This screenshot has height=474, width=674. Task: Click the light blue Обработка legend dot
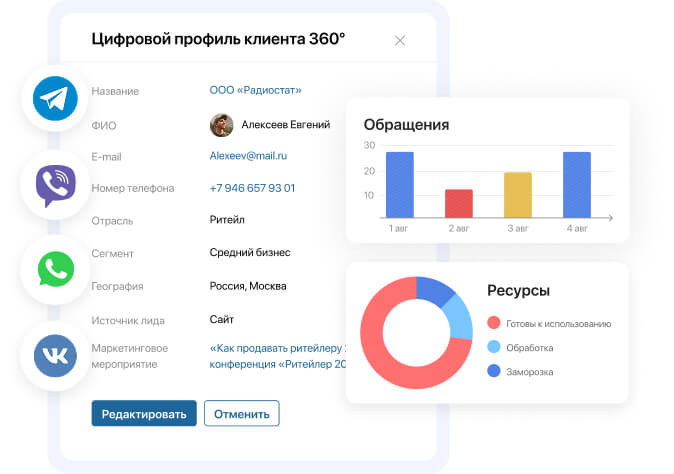494,347
